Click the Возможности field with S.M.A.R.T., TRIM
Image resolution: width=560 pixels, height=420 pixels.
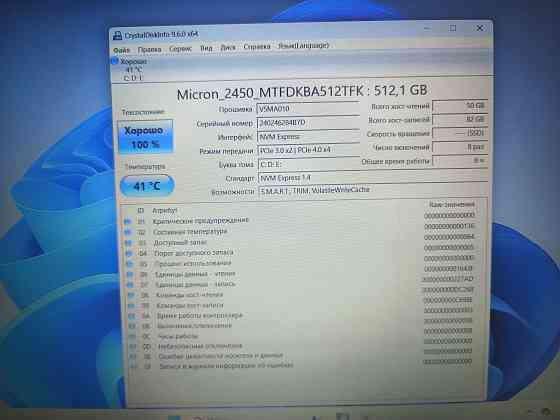373,190
